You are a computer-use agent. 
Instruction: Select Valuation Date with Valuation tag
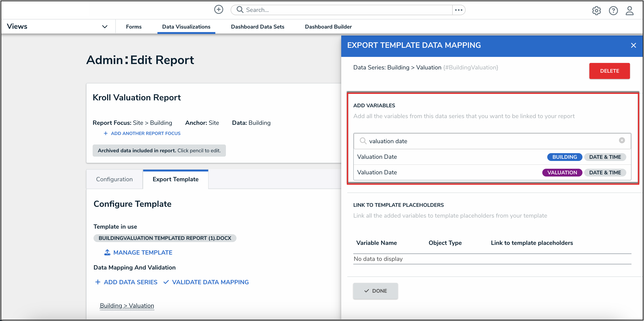coord(377,172)
